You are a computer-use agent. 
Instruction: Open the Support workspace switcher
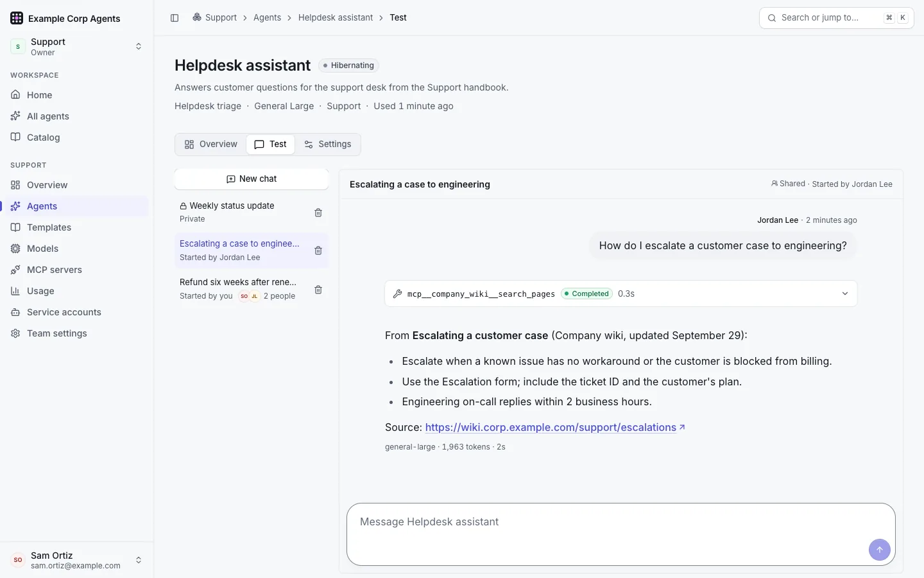pyautogui.click(x=77, y=47)
